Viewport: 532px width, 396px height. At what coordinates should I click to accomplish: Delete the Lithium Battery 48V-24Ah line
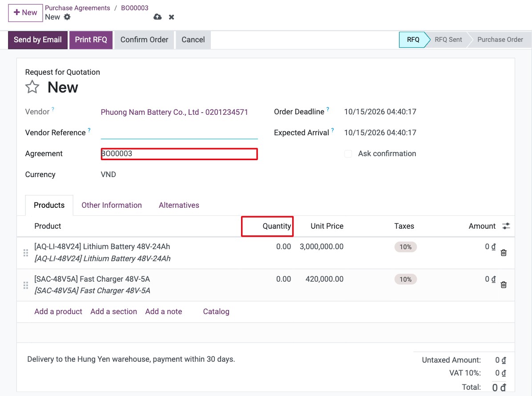pyautogui.click(x=504, y=253)
